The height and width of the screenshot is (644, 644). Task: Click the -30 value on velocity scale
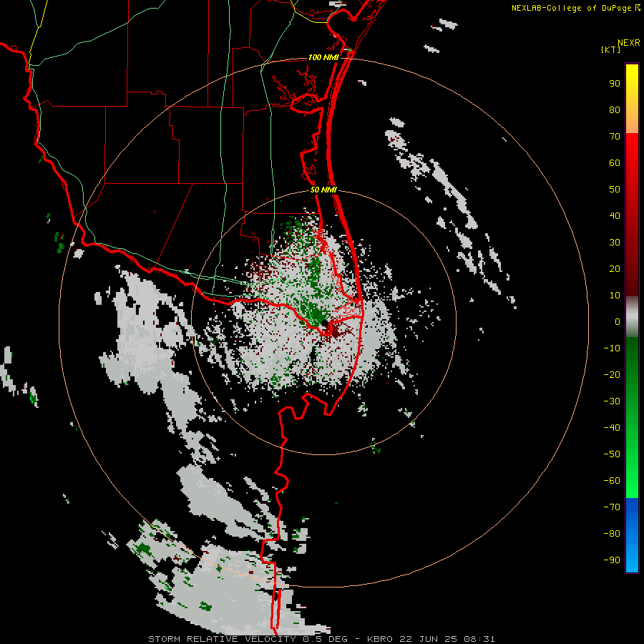tap(612, 401)
